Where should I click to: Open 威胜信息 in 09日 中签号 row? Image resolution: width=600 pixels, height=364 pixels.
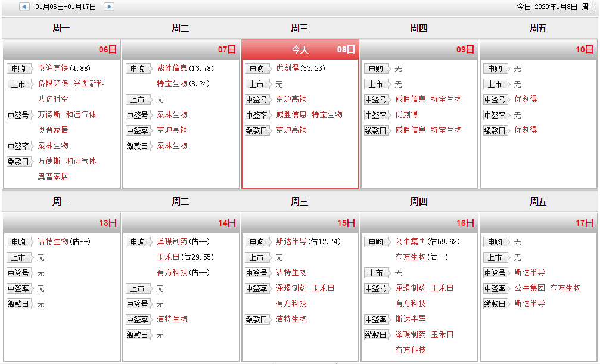(411, 99)
